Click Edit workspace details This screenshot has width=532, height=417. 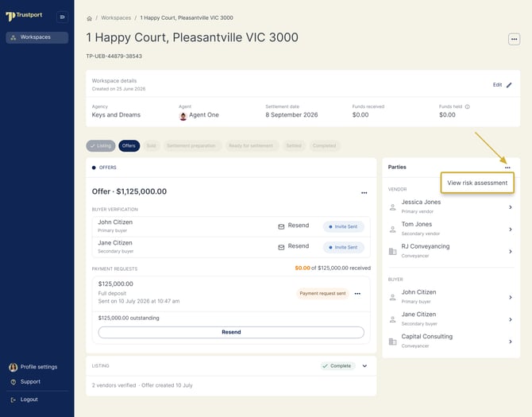[x=502, y=85]
